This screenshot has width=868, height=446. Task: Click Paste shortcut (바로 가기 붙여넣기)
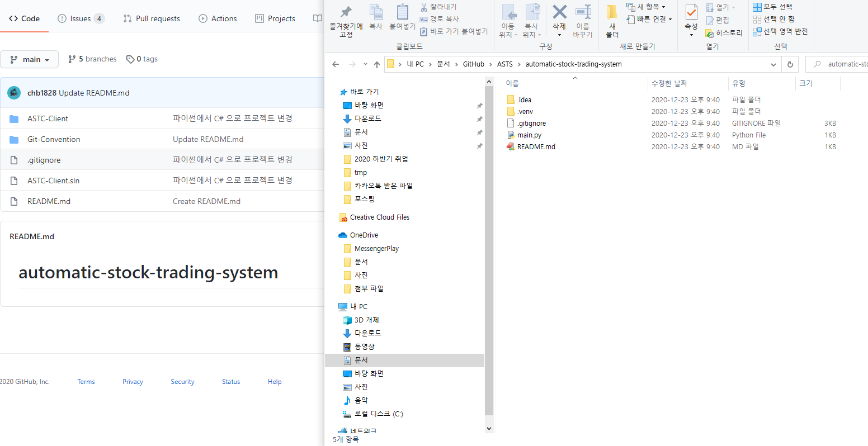(x=454, y=31)
